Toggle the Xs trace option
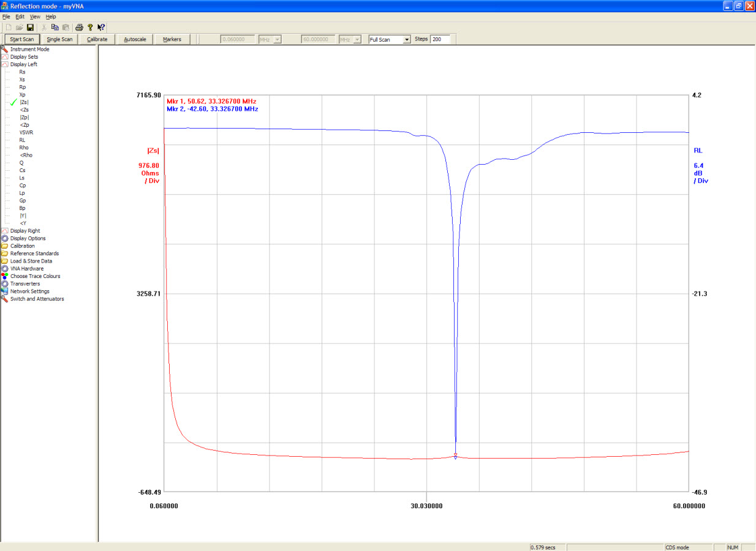The width and height of the screenshot is (756, 551). pos(22,80)
